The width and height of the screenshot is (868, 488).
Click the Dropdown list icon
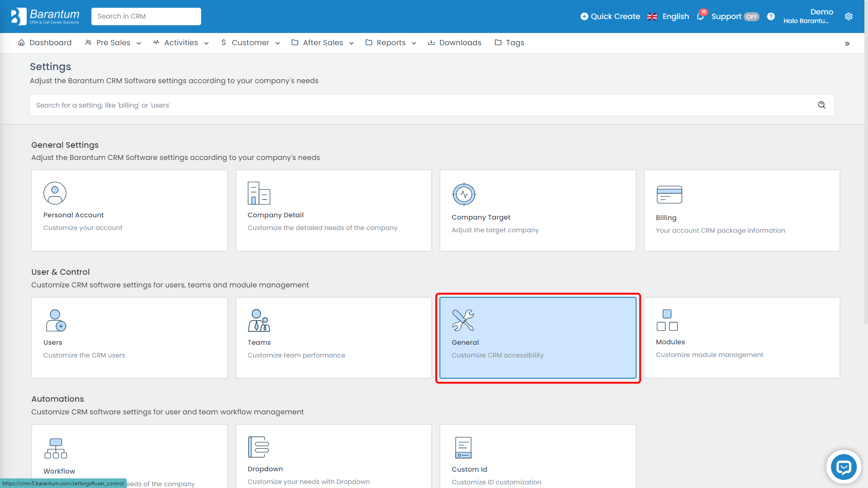pos(258,447)
